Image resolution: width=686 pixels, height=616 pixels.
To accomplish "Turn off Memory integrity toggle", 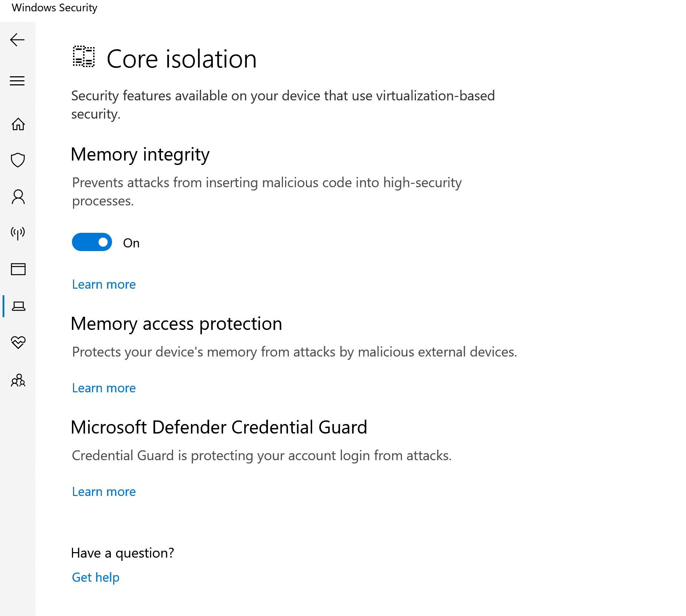I will pyautogui.click(x=92, y=242).
